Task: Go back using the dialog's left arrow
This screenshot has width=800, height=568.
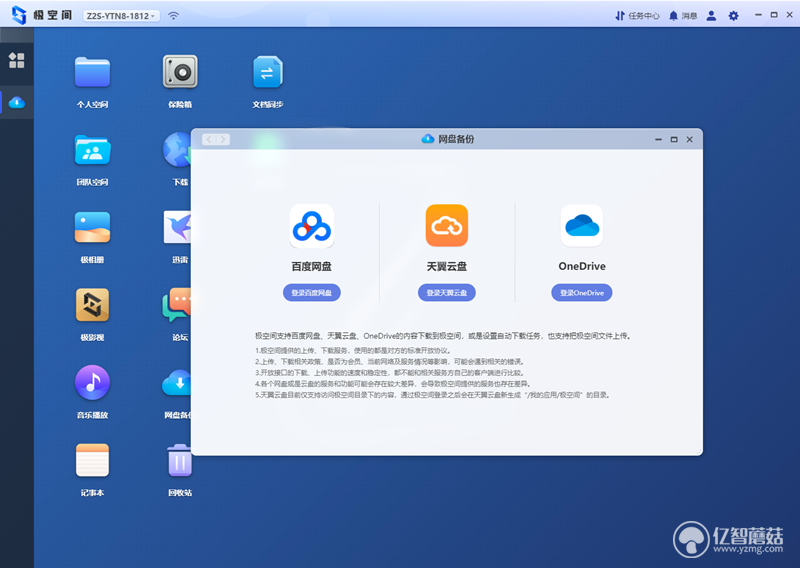Action: 209,139
